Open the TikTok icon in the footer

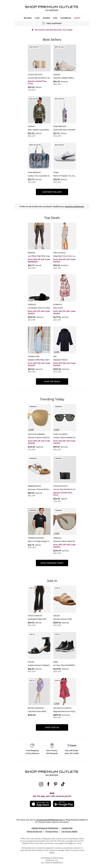pos(63,784)
